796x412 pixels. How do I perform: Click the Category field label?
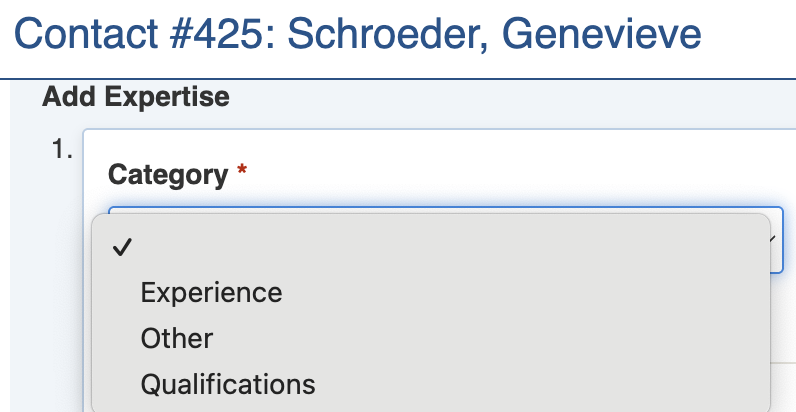click(x=167, y=175)
